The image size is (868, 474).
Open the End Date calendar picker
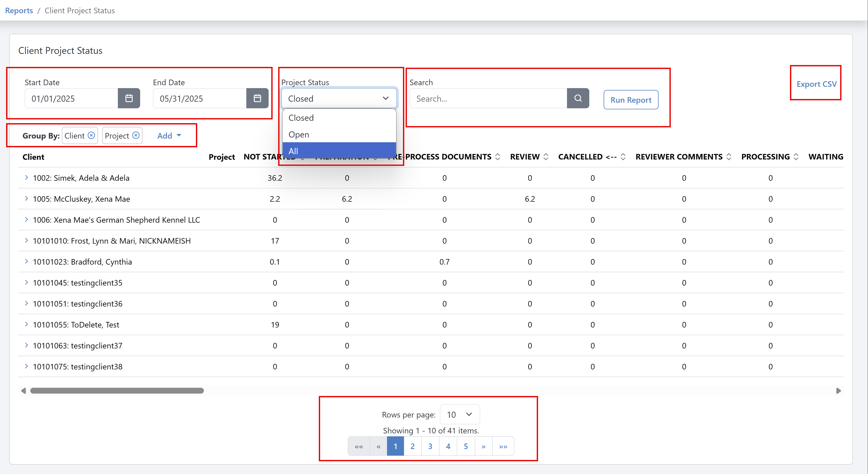257,98
